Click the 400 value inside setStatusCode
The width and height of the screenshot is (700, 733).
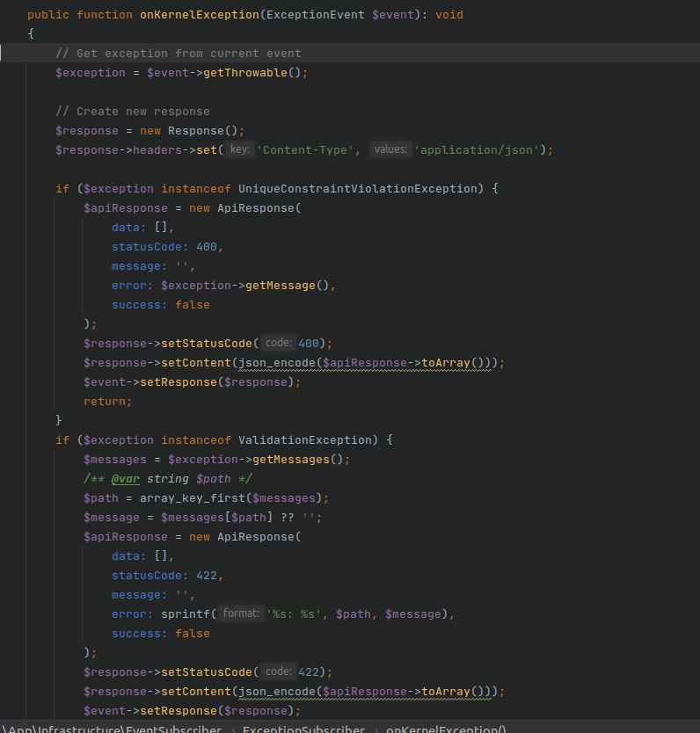(308, 344)
